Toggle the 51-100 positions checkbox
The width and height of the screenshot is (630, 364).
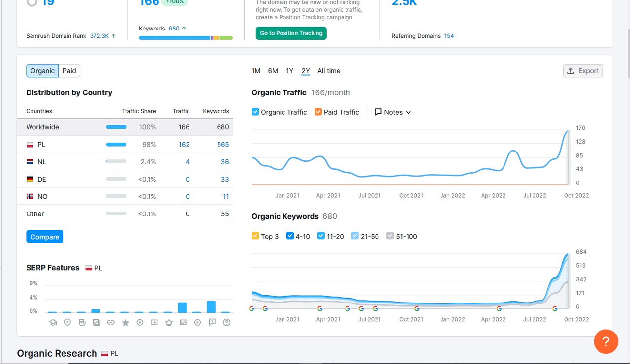tap(390, 236)
